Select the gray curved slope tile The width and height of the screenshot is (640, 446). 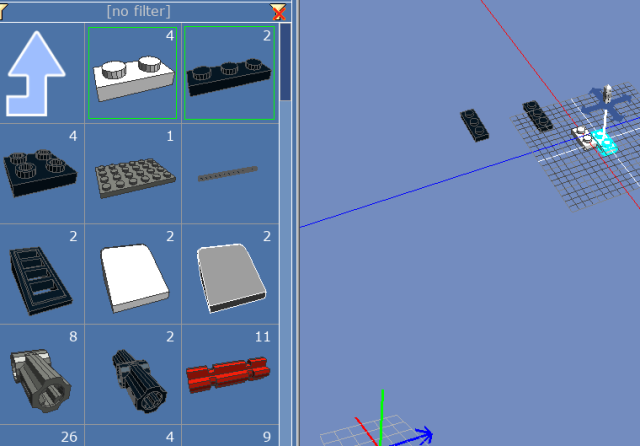click(231, 277)
